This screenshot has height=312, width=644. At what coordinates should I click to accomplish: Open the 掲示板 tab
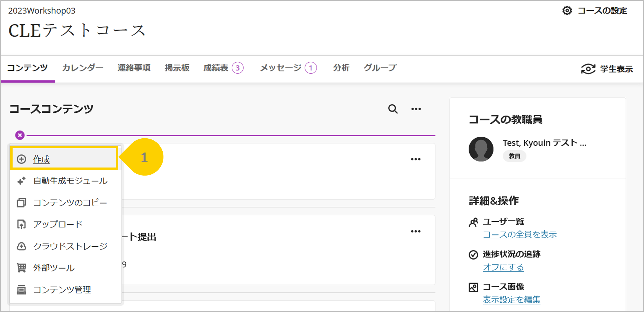coord(177,68)
